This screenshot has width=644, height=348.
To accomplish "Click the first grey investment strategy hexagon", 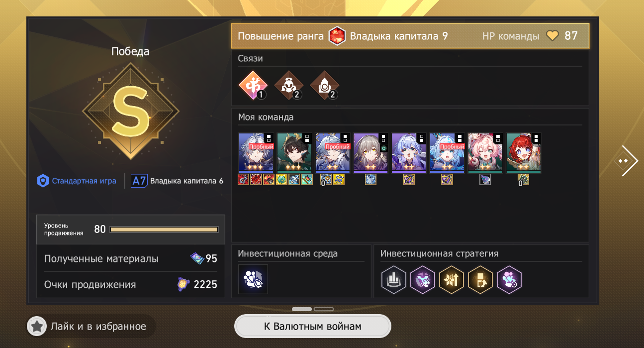I will point(394,279).
